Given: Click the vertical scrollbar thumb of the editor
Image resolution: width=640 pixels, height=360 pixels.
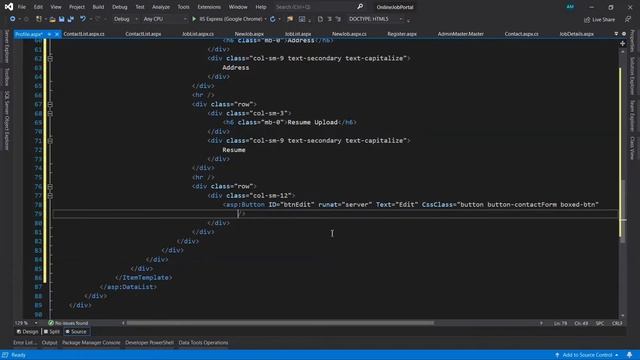Looking at the screenshot, I should (622, 211).
